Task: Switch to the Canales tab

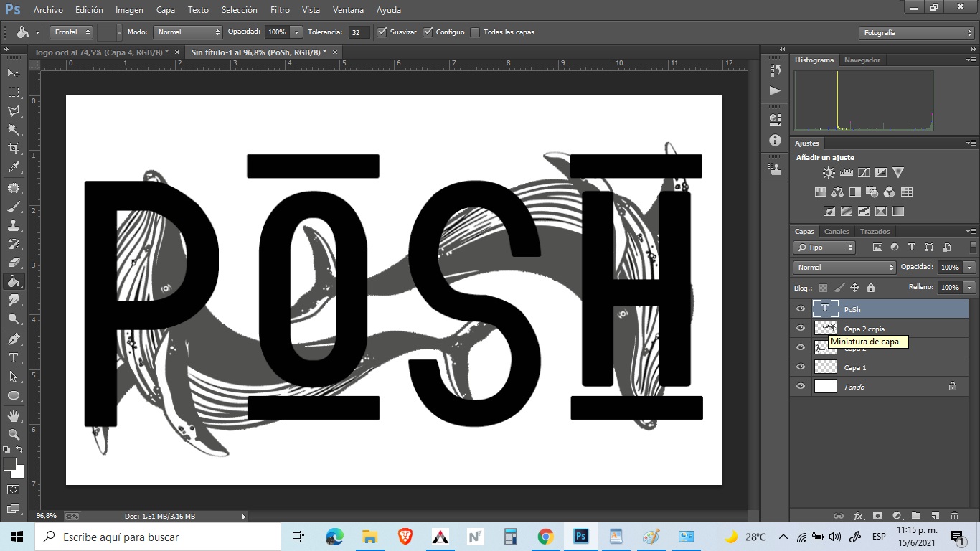Action: 837,231
